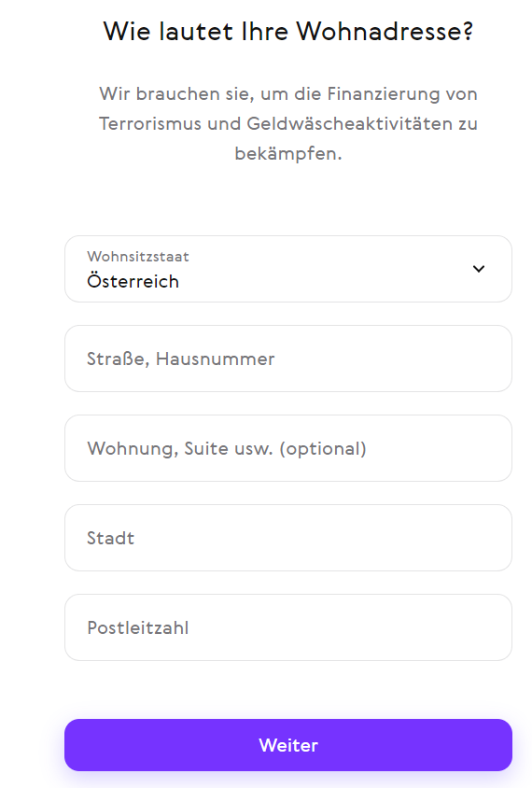Click empty area right of Stadt placeholder
Image resolution: width=532 pixels, height=788 pixels.
click(321, 538)
